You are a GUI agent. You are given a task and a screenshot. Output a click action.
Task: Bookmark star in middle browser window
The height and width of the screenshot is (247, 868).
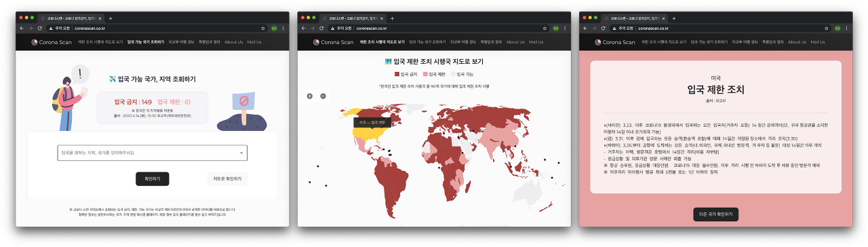545,28
